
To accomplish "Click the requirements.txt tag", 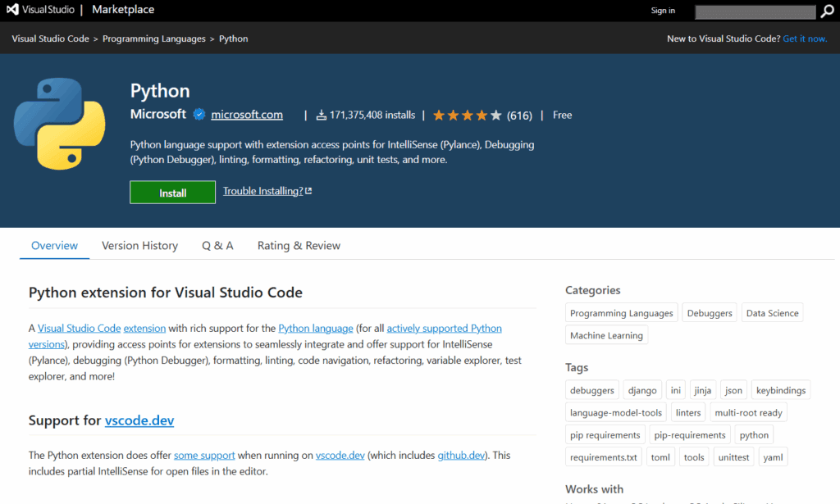I will coord(604,457).
